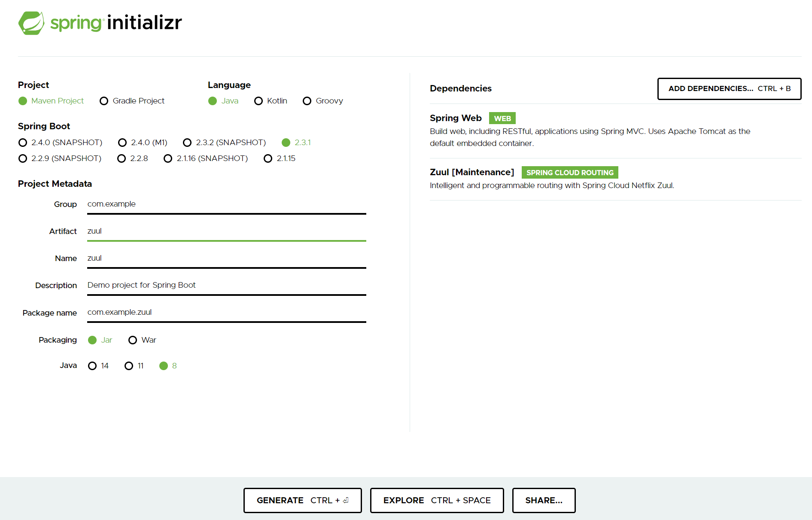Select Spring Boot version 2.2.8
This screenshot has width=812, height=520.
coord(132,158)
